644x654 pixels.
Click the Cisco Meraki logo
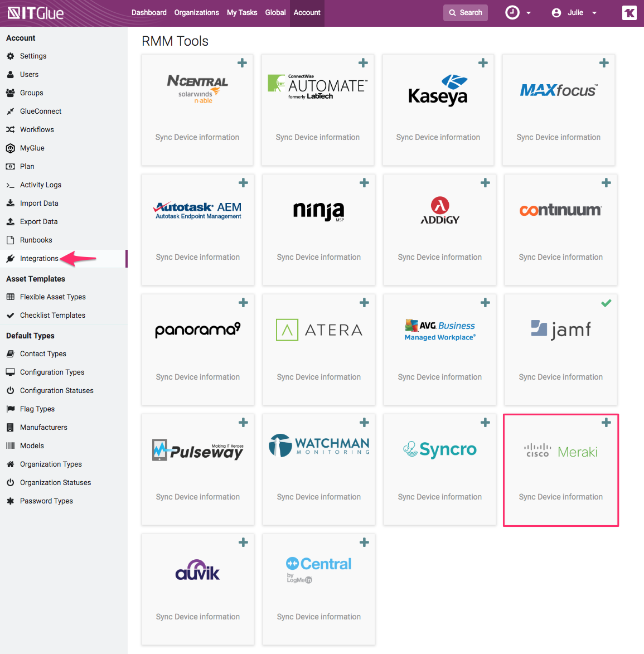point(560,451)
